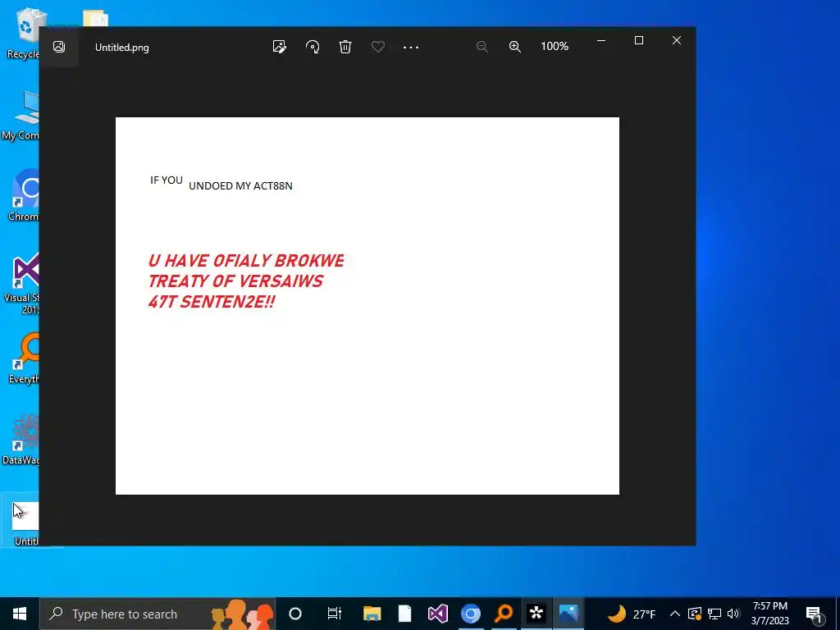840x630 pixels.
Task: Open File Explorer from taskbar
Action: (372, 614)
